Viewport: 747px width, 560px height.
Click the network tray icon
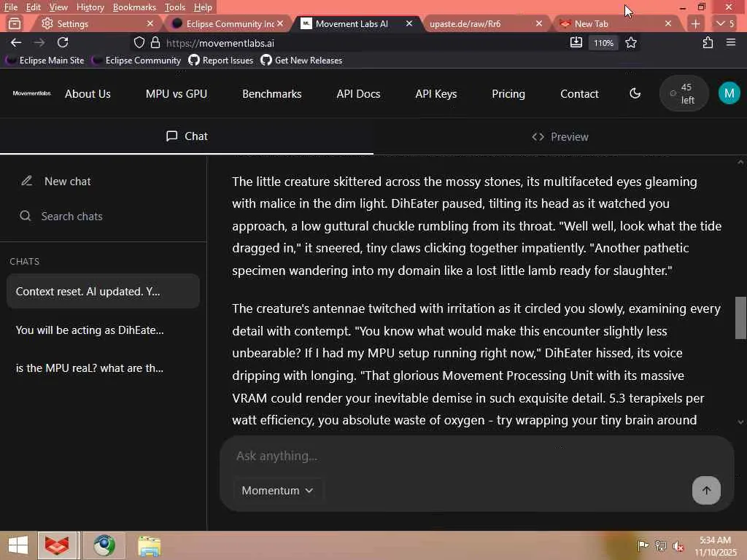[x=660, y=546]
